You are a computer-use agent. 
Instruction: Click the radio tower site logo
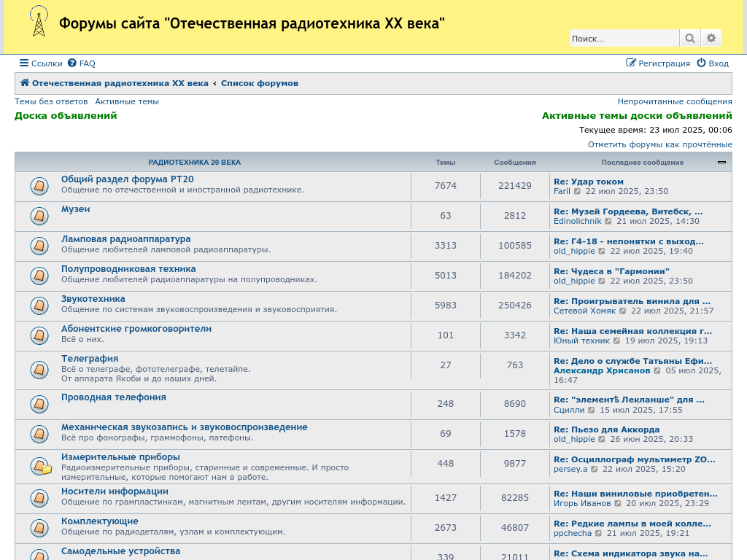pos(38,22)
